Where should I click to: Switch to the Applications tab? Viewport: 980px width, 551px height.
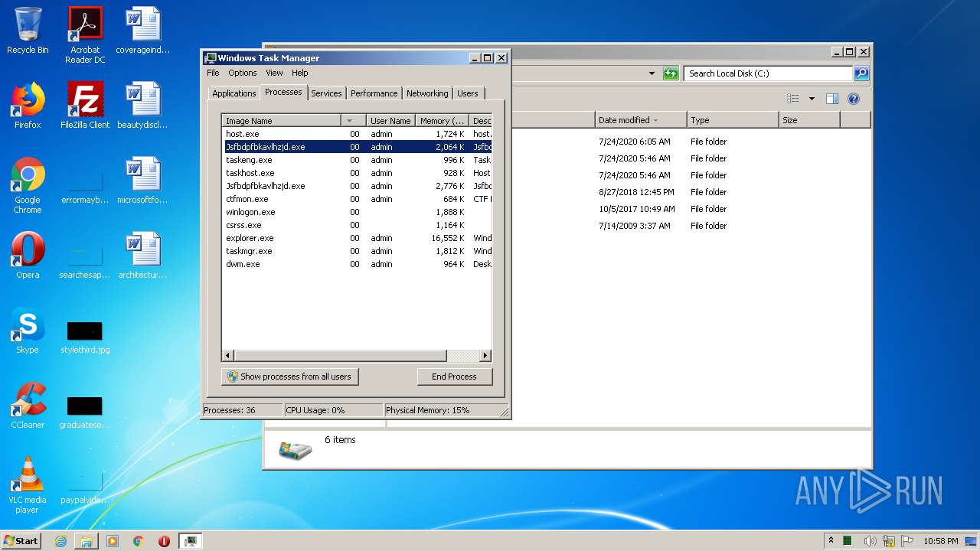[x=234, y=93]
